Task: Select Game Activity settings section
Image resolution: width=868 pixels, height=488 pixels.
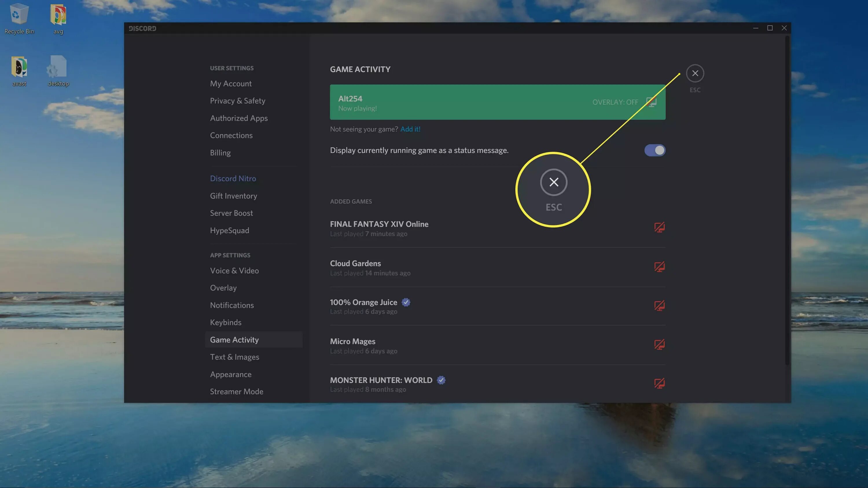Action: pos(234,340)
